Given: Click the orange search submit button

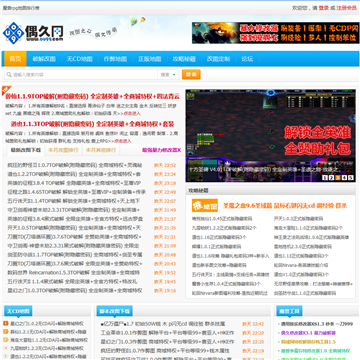Looking at the screenshot, I should pos(191,74).
